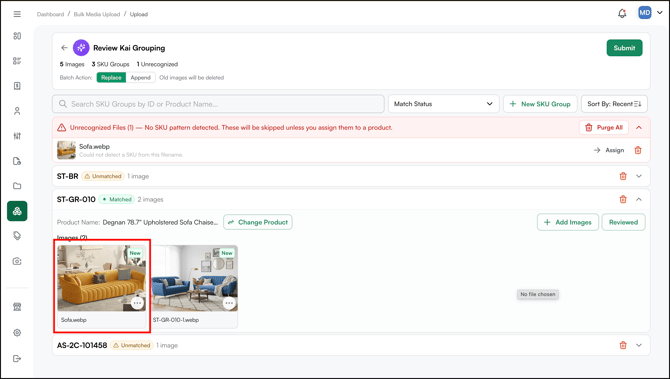Image resolution: width=670 pixels, height=379 pixels.
Task: Click Change Product button
Action: (258, 222)
